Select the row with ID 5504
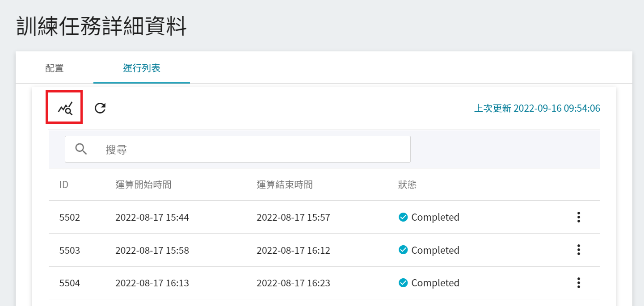Viewport: 644px width, 306px height. 70,283
